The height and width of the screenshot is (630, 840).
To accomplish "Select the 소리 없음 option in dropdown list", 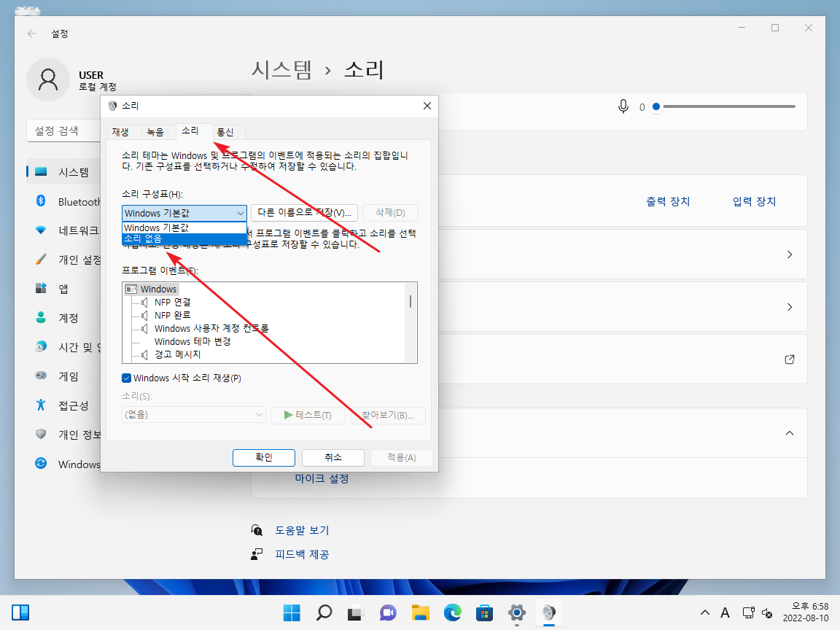I will click(184, 239).
